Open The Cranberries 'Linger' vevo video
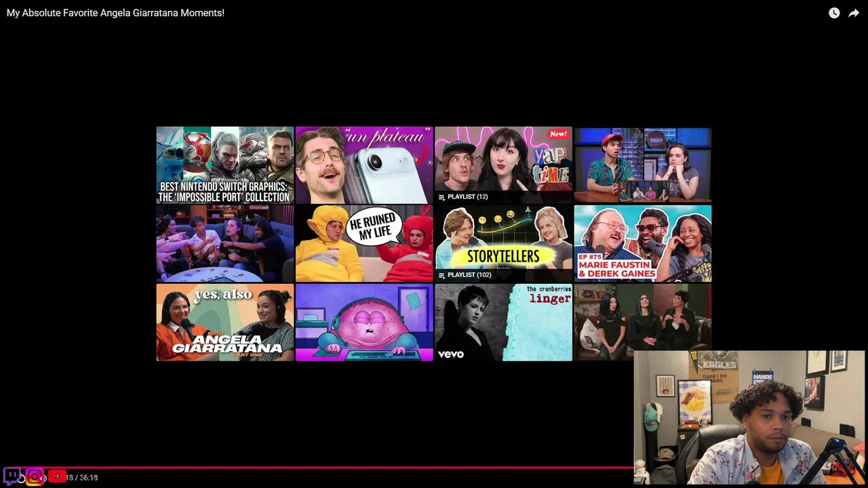868x488 pixels. coord(504,322)
